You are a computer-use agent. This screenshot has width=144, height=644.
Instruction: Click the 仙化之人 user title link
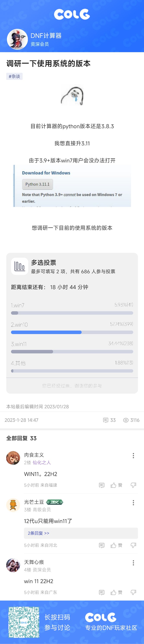click(42, 462)
